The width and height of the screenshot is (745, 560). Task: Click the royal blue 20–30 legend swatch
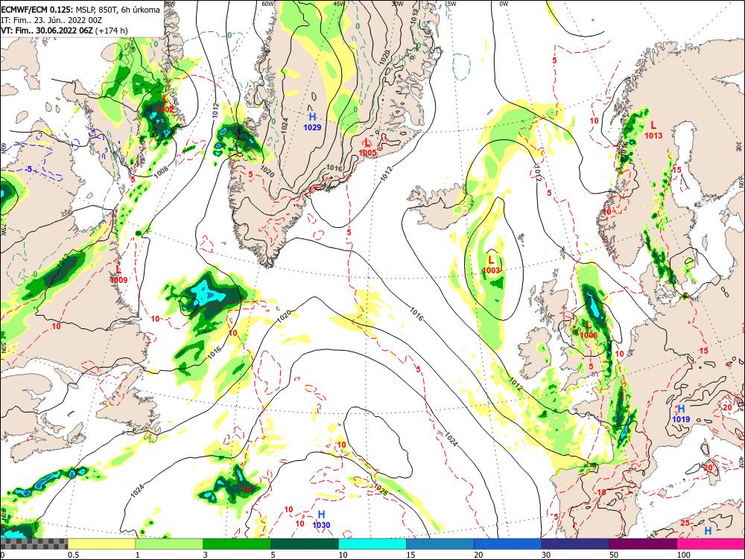point(507,544)
